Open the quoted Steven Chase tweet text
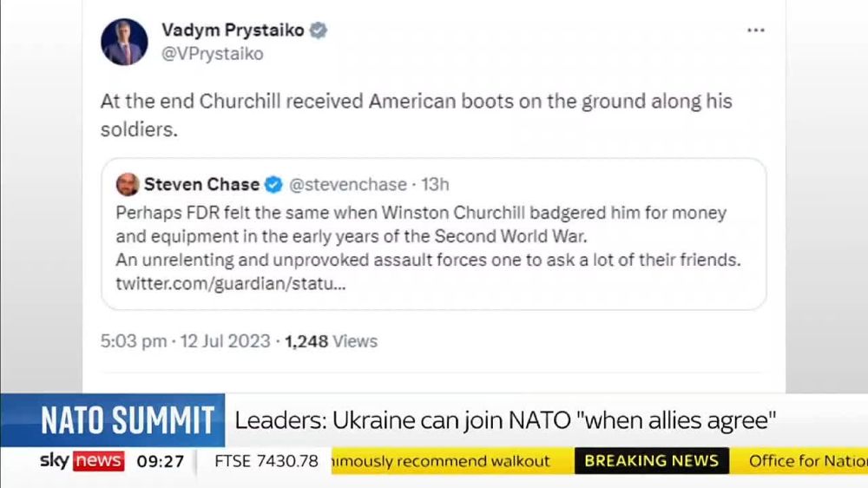Screen dimensions: 868x488 (425, 235)
